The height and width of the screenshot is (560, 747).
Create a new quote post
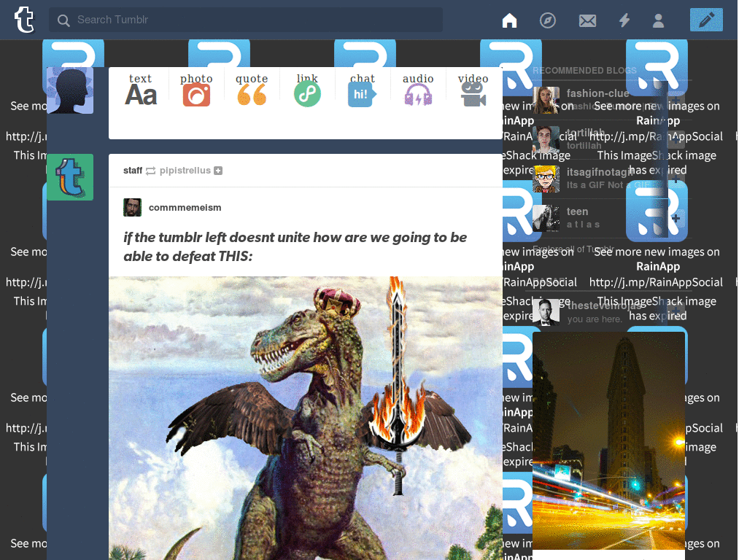click(252, 90)
